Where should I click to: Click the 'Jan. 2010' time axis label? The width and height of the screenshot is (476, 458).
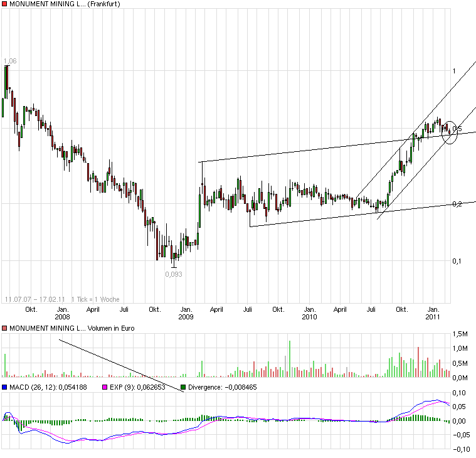pos(309,313)
